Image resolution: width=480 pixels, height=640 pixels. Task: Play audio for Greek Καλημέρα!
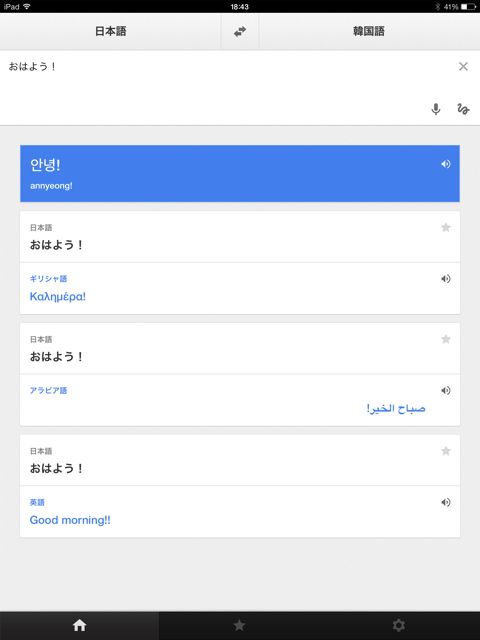point(446,279)
